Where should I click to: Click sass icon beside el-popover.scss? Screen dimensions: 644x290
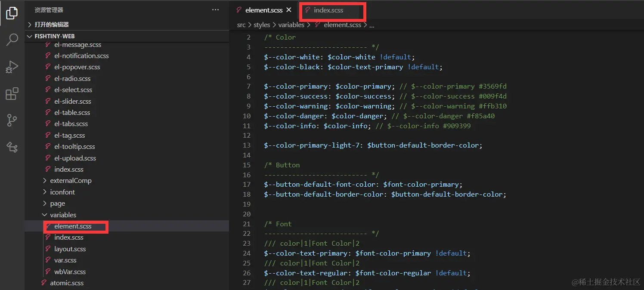pyautogui.click(x=48, y=67)
